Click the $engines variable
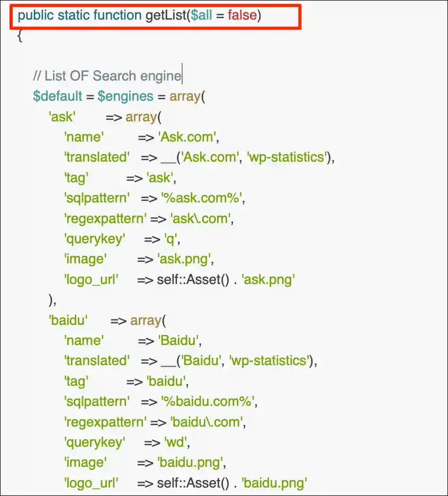Screen dimensions: 448x496 (x=126, y=96)
